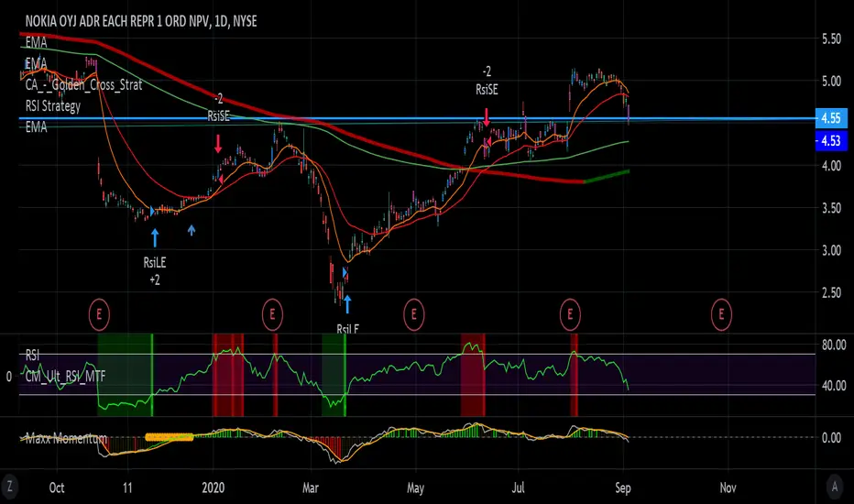Toggle the auto-scale A button
The width and height of the screenshot is (854, 504).
coord(835,487)
